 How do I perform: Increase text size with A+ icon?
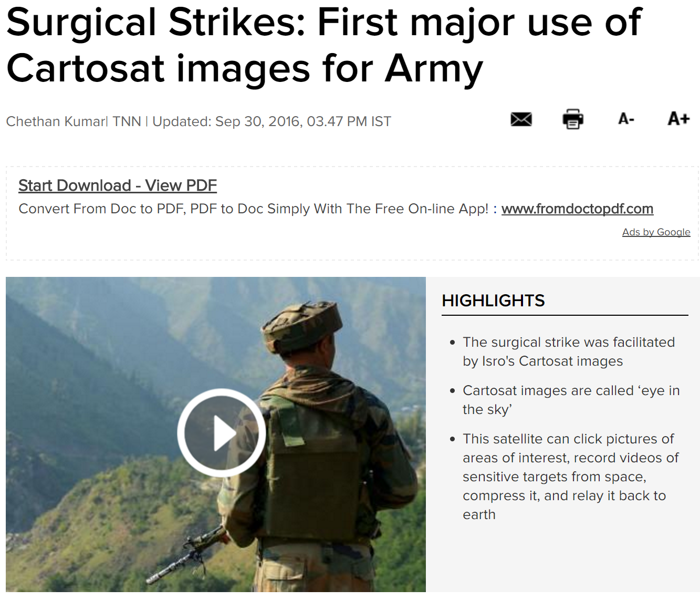(678, 118)
